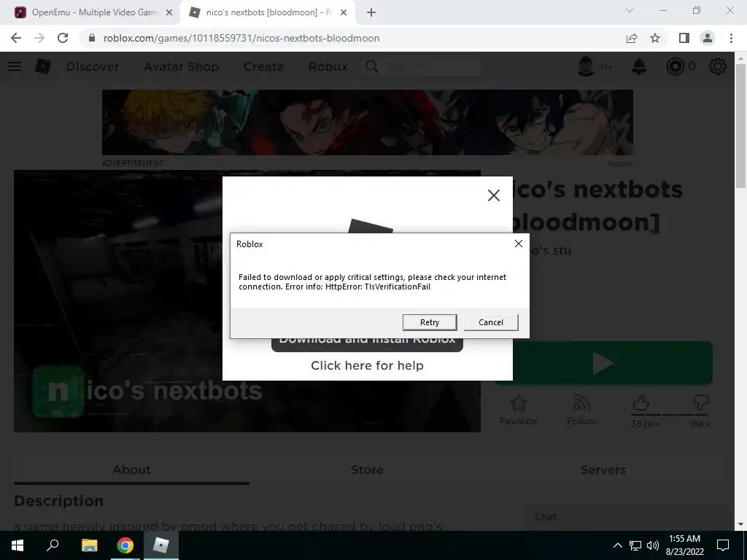This screenshot has width=747, height=560.
Task: Select the Servers tab
Action: tap(603, 470)
